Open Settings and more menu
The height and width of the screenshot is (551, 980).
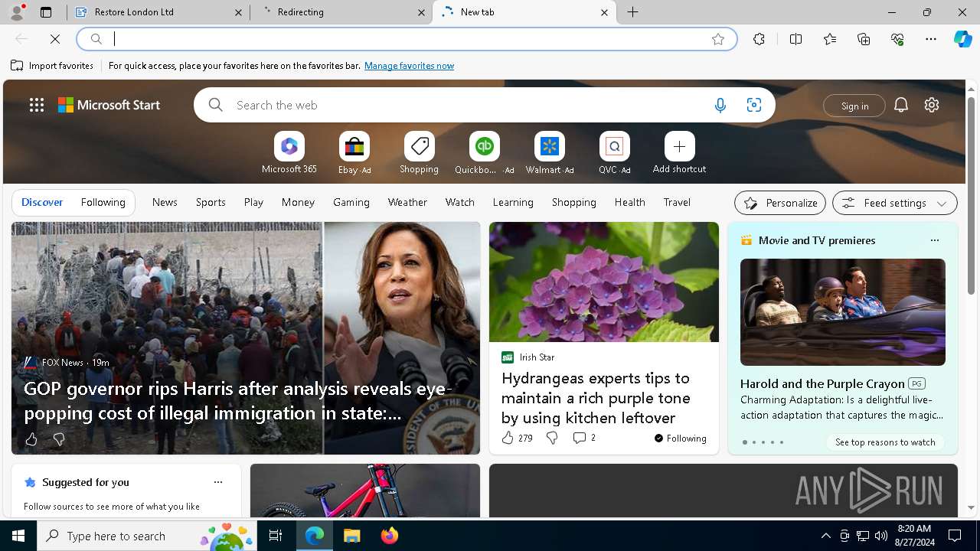[x=931, y=39]
